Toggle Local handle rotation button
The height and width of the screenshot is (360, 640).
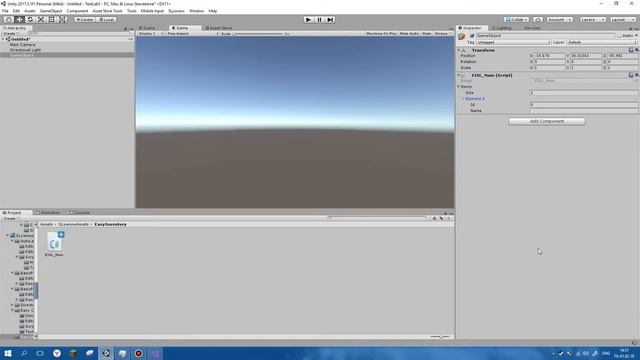click(106, 20)
